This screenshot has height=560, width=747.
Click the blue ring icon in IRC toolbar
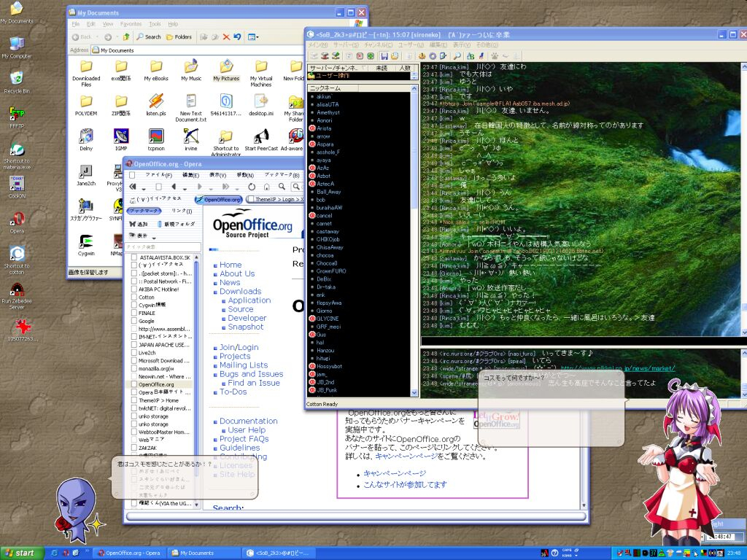pos(433,56)
